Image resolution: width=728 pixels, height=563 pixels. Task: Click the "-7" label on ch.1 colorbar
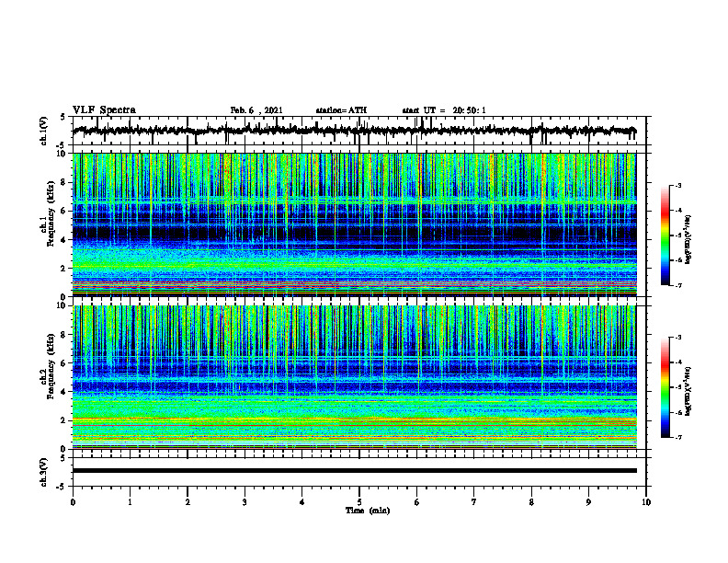click(x=677, y=285)
